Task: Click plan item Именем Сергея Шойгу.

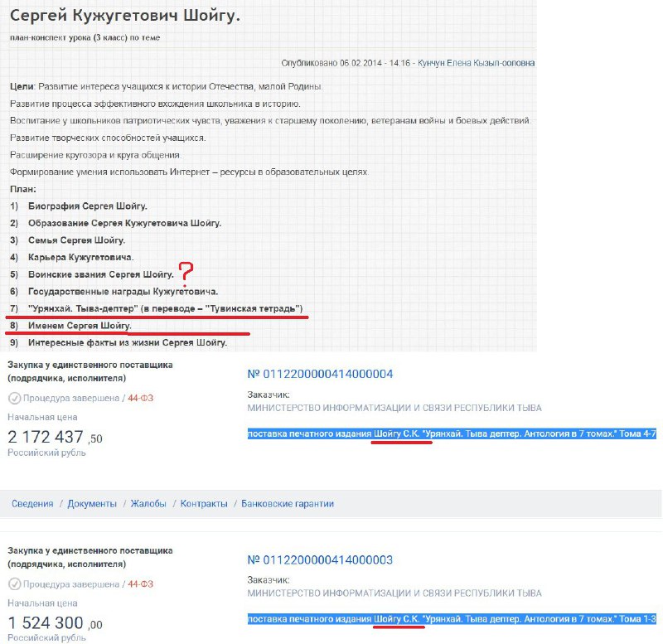Action: click(x=80, y=326)
